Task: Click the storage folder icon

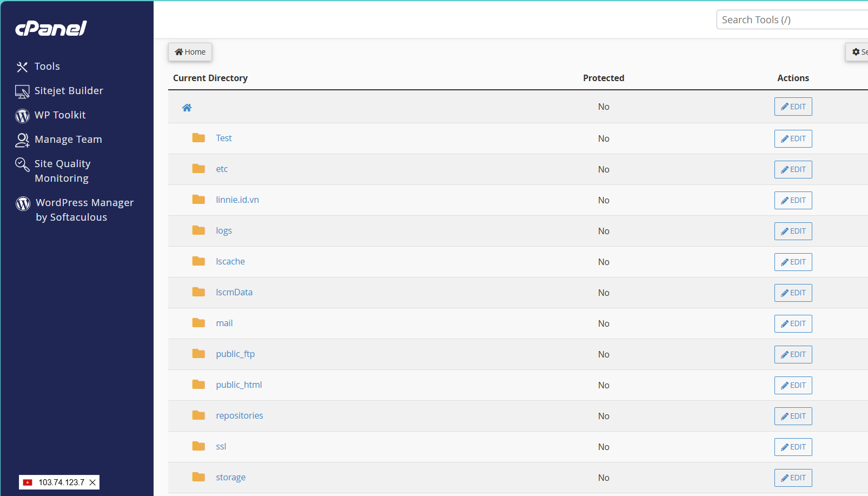Action: (x=198, y=477)
